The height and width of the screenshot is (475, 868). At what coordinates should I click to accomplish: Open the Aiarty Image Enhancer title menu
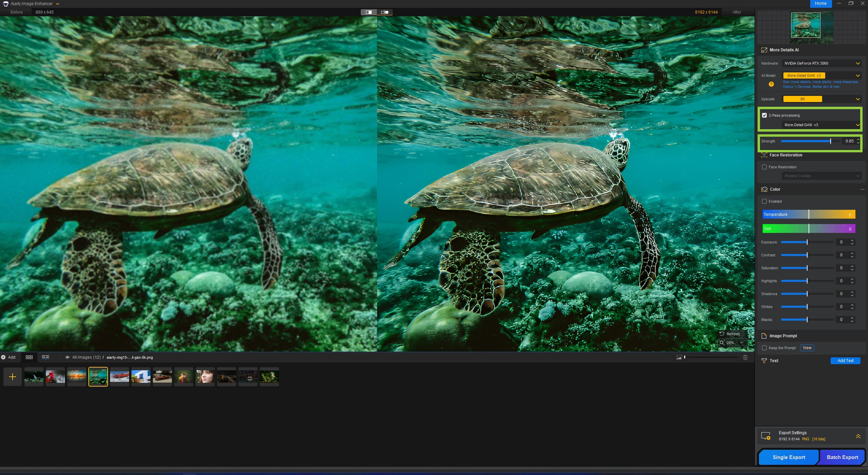pos(32,4)
